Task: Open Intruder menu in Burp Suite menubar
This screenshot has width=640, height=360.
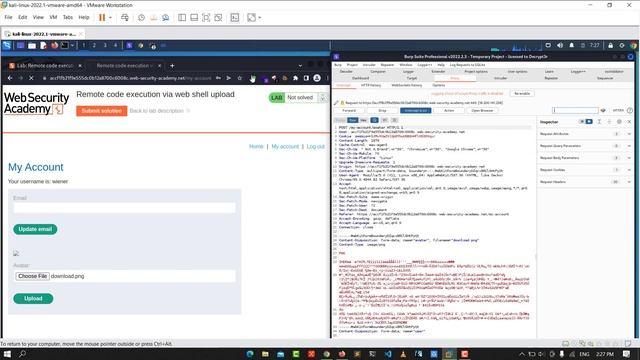Action: (x=369, y=65)
